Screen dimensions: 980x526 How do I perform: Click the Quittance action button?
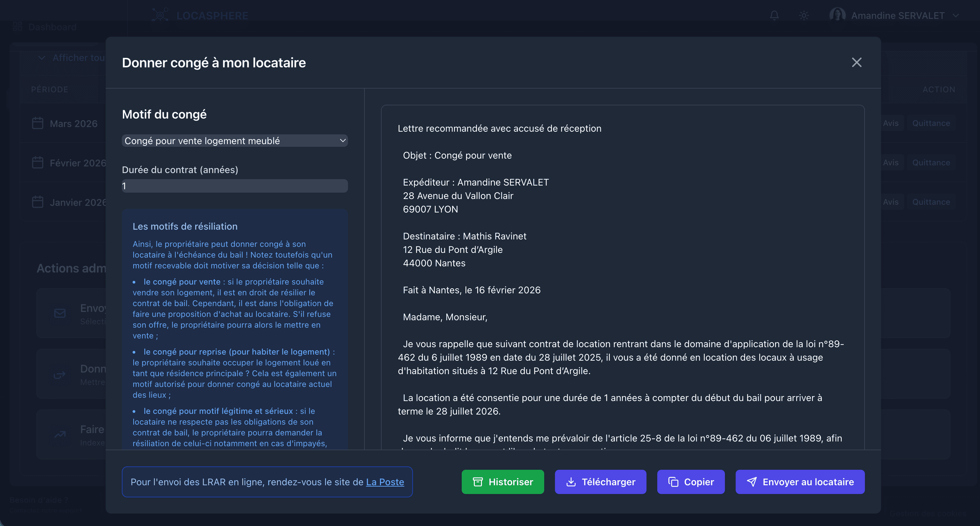tap(931, 123)
